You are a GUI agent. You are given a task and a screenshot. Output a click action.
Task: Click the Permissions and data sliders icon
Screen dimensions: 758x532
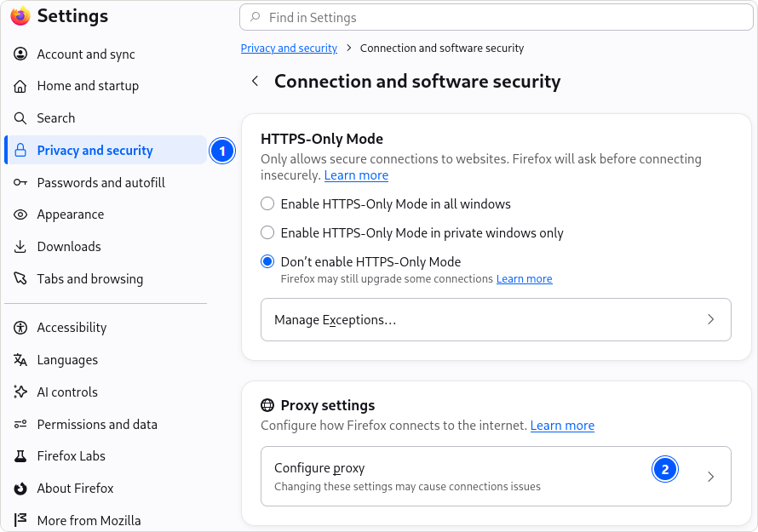click(20, 424)
